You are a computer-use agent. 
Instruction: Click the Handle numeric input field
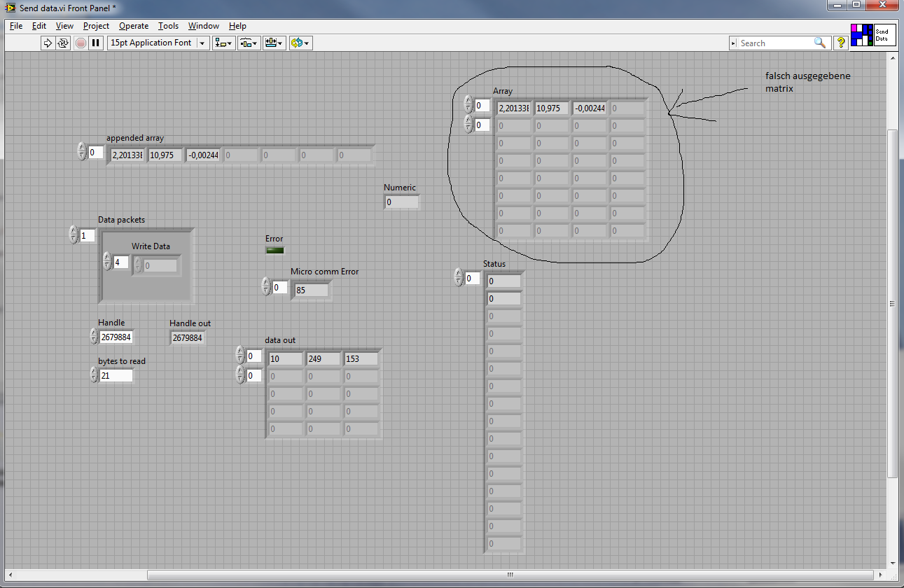[x=116, y=337]
